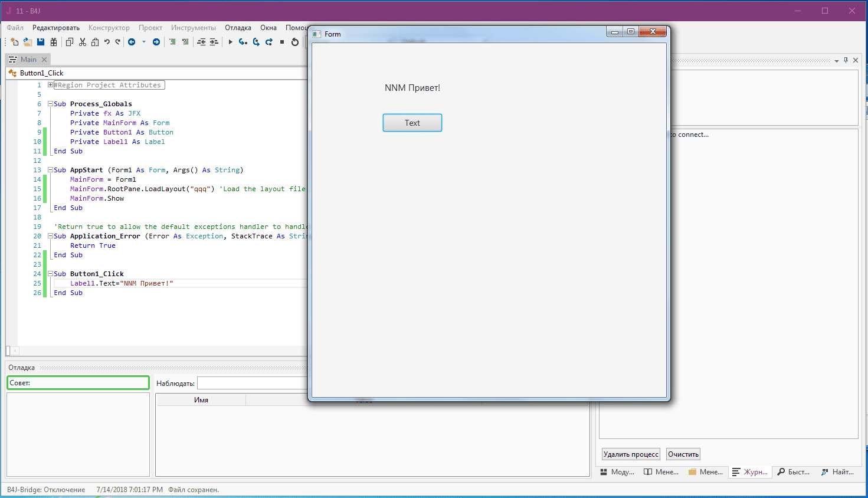Open the Файл menu

(x=15, y=28)
